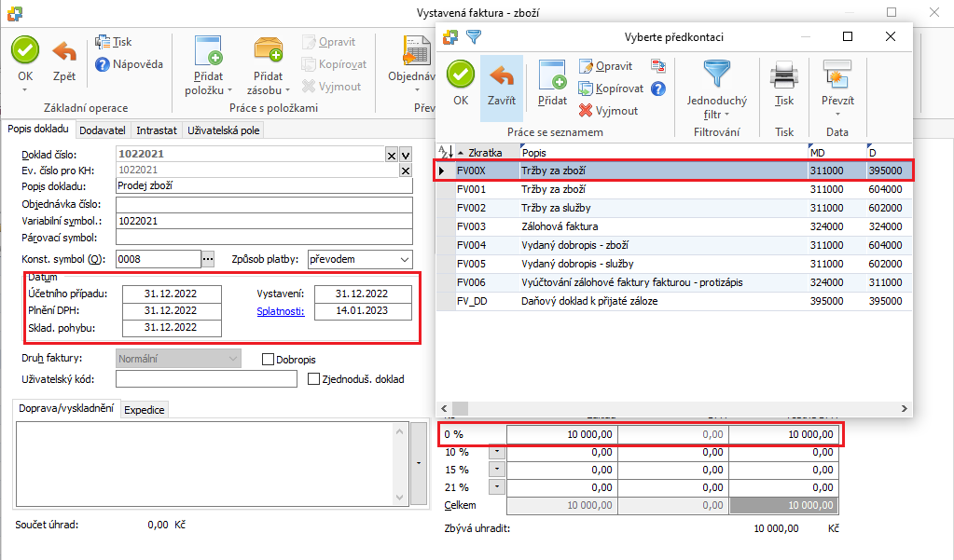Open the Expedice tab
Screen dimensions: 954x560
tap(144, 409)
